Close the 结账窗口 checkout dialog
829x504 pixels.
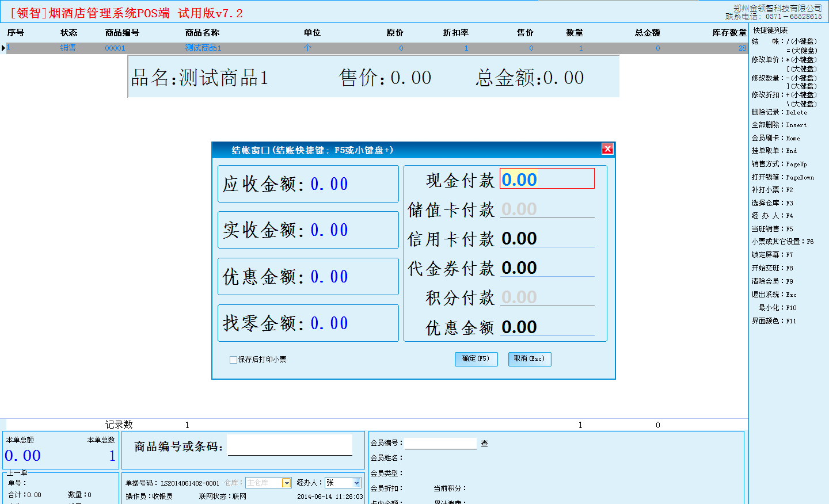pos(607,149)
